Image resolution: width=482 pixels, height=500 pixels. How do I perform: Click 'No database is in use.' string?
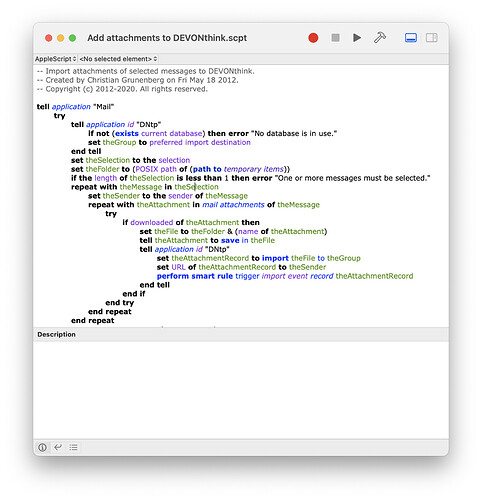click(x=294, y=133)
